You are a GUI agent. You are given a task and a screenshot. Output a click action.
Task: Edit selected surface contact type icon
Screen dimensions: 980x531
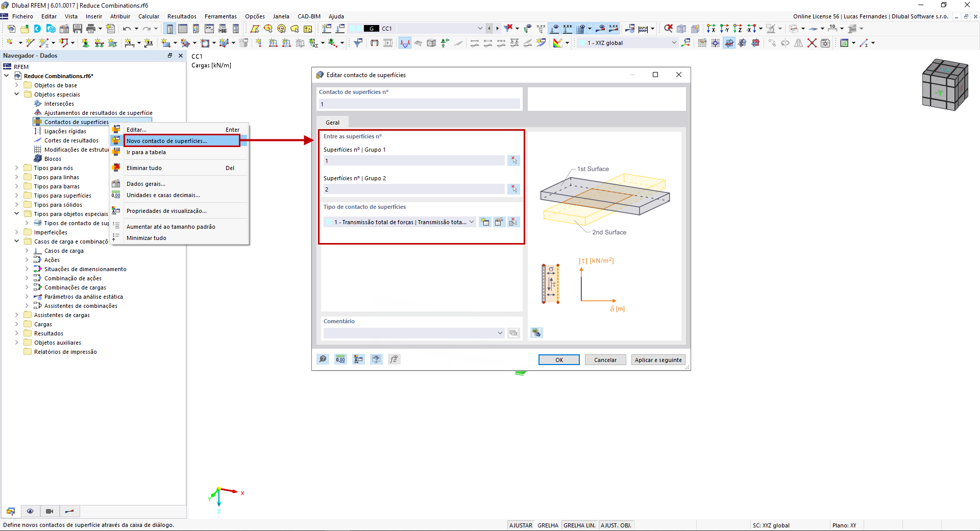coord(499,222)
